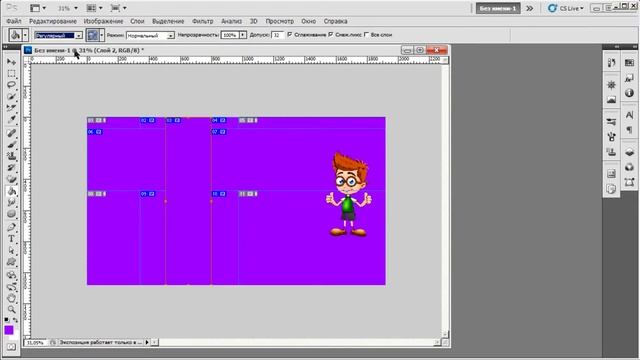Select the Type tool
This screenshot has width=640, height=360.
[11, 239]
